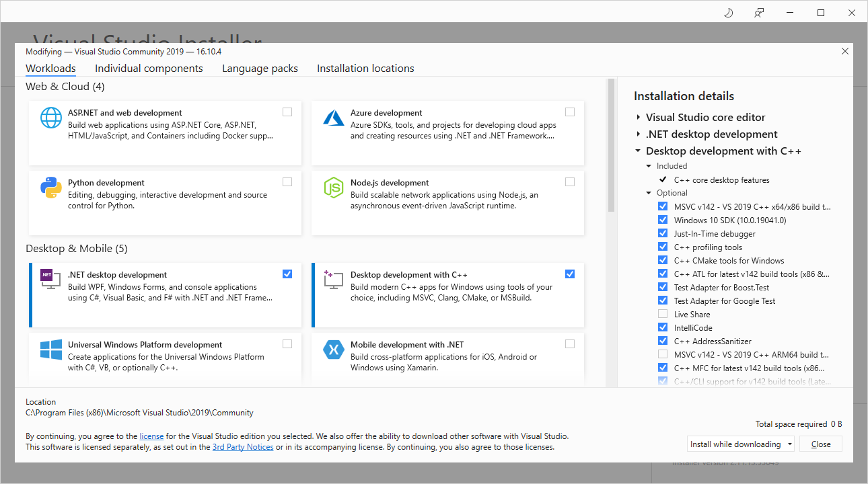Collapse the Included components section
This screenshot has width=868, height=484.
click(649, 166)
